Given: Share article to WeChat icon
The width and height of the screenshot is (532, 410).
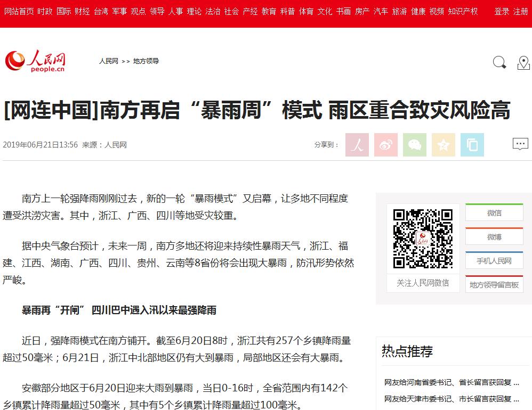Looking at the screenshot, I should point(415,145).
